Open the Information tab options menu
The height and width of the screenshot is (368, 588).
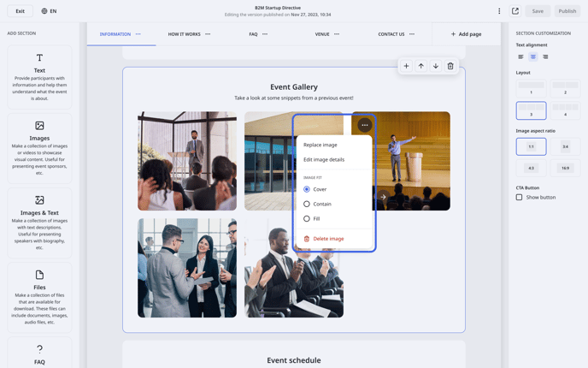[138, 34]
